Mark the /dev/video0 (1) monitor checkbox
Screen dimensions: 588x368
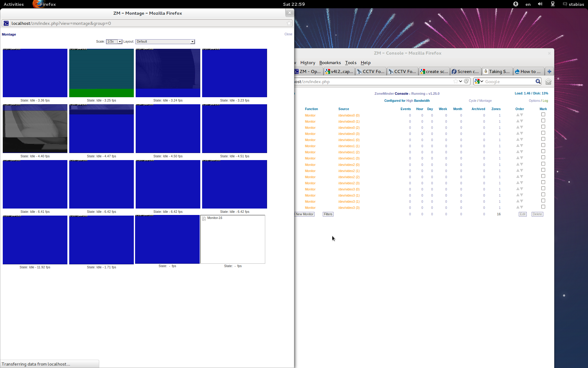pyautogui.click(x=543, y=121)
